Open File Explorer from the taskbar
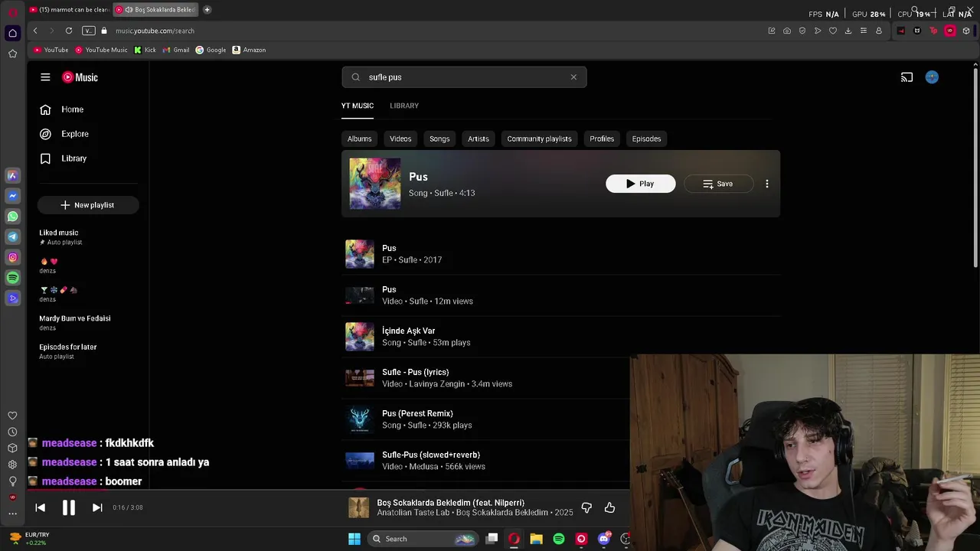Screen dimensions: 980x551 [536, 539]
